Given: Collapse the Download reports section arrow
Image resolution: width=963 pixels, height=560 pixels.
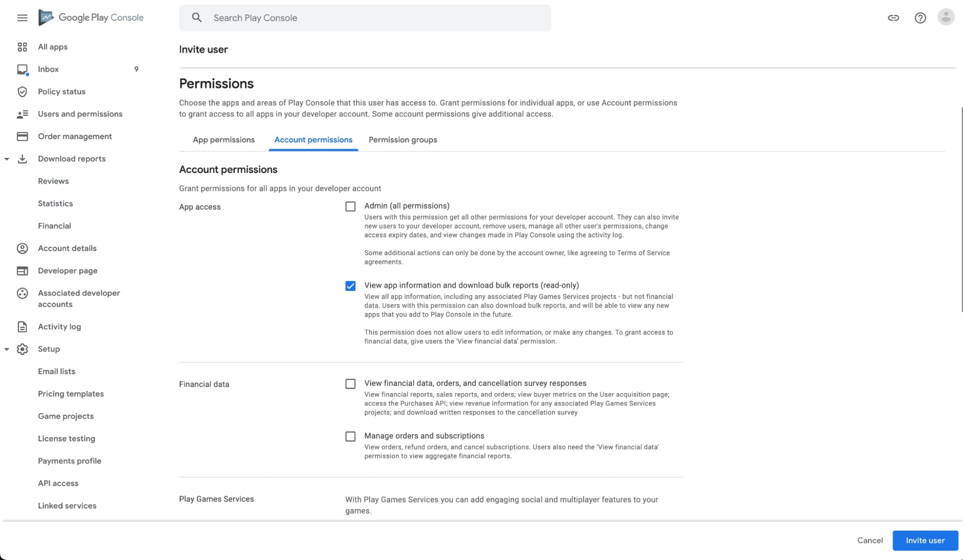Looking at the screenshot, I should pyautogui.click(x=7, y=159).
